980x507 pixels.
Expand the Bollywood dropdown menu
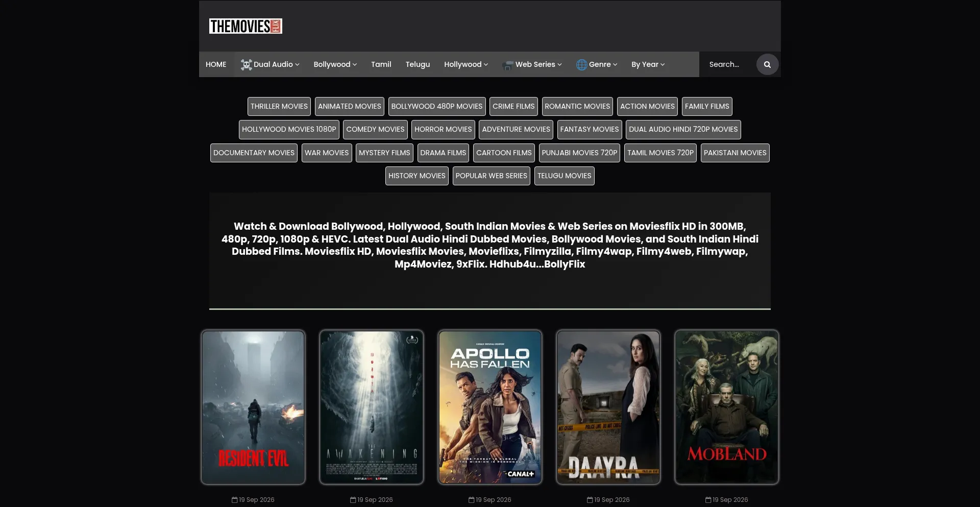335,64
